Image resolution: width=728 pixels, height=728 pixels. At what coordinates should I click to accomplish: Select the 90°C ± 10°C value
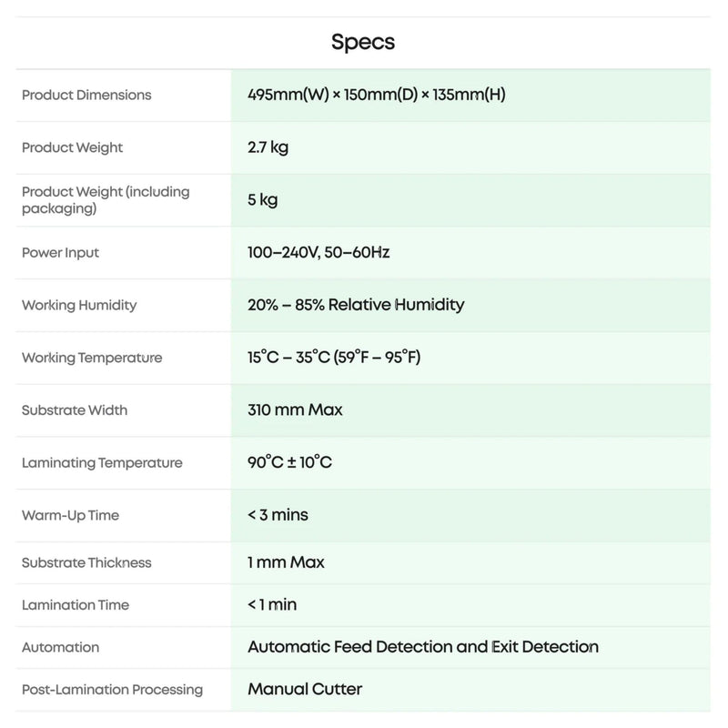[x=289, y=462]
